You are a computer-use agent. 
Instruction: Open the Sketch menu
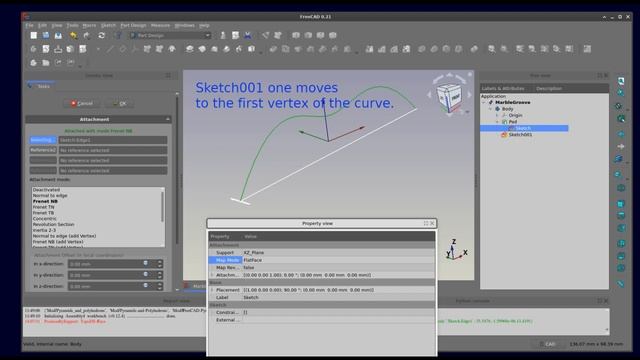click(108, 25)
